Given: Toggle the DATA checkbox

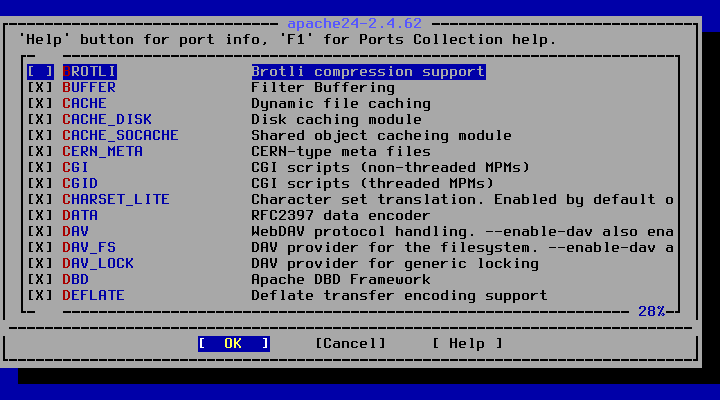Looking at the screenshot, I should (40, 215).
